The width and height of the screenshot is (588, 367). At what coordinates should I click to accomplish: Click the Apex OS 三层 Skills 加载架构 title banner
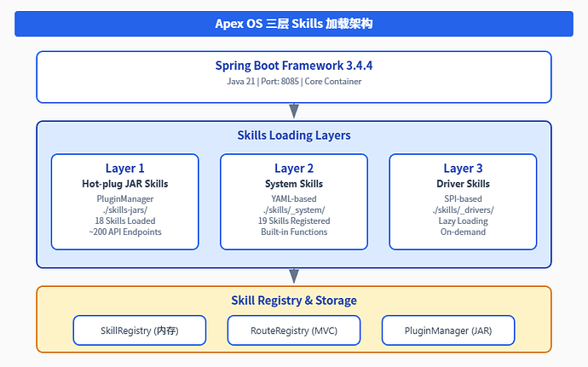(x=294, y=24)
